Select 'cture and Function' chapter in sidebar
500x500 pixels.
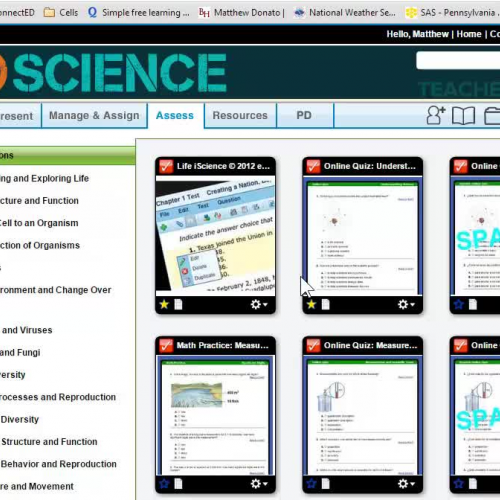coord(39,201)
